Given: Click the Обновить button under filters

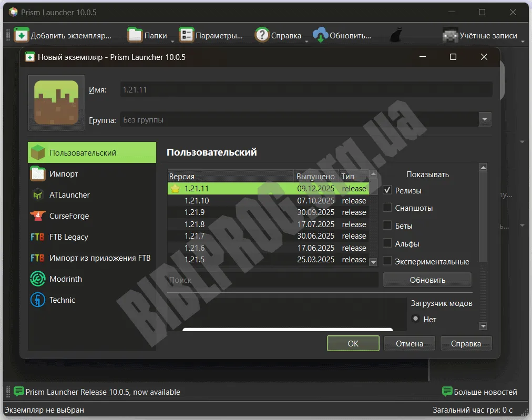Looking at the screenshot, I should pyautogui.click(x=427, y=280).
